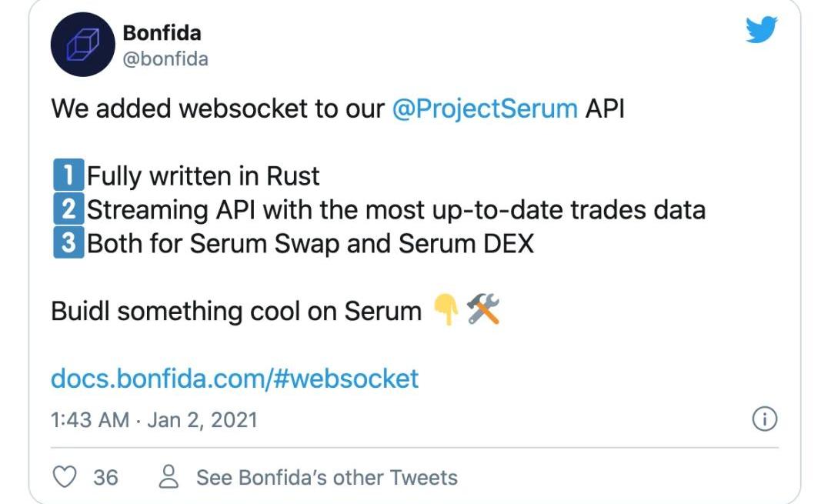
Task: Click the number 1 keycap emoji
Action: point(68,176)
